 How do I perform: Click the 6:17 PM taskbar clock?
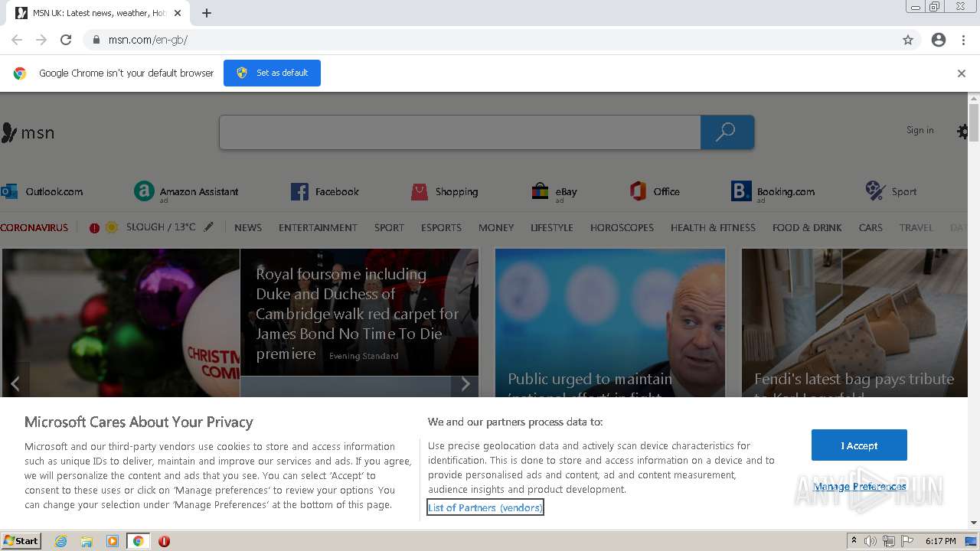tap(940, 541)
